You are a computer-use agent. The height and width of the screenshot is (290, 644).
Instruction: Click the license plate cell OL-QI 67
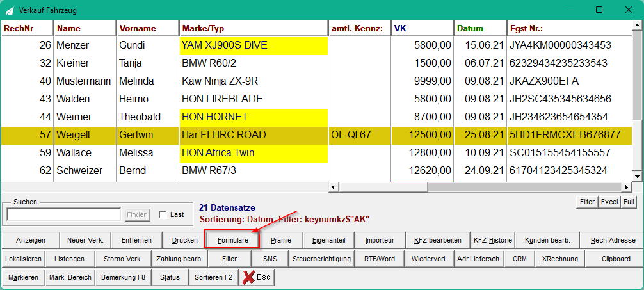(359, 134)
